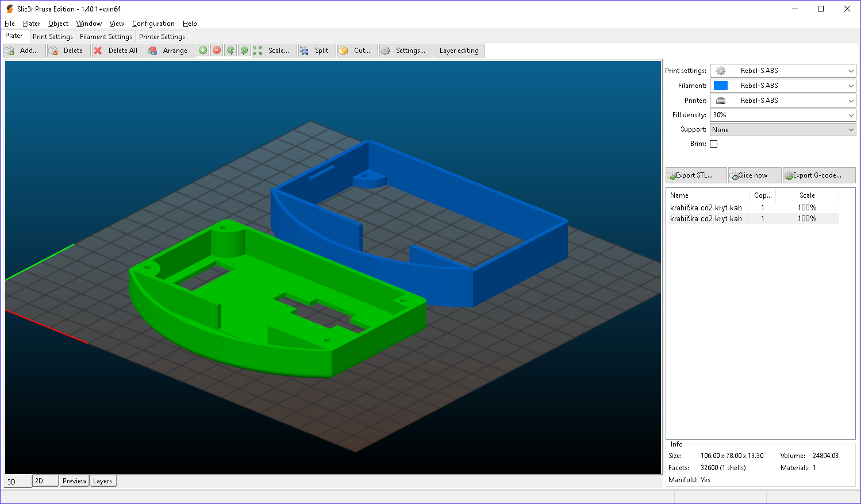
Task: Toggle Layer editing mode
Action: point(459,51)
